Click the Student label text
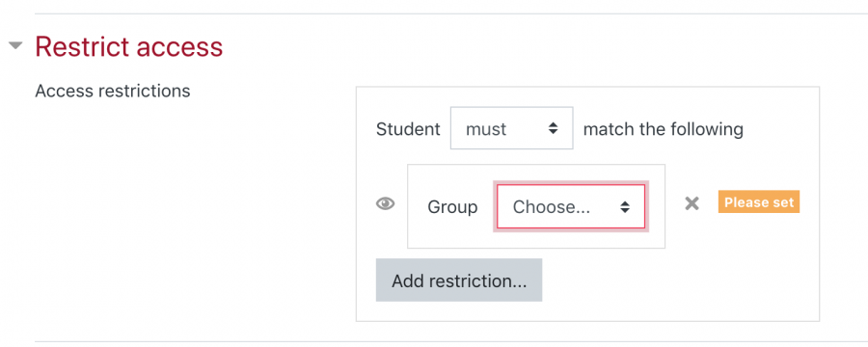868x347 pixels. [408, 129]
